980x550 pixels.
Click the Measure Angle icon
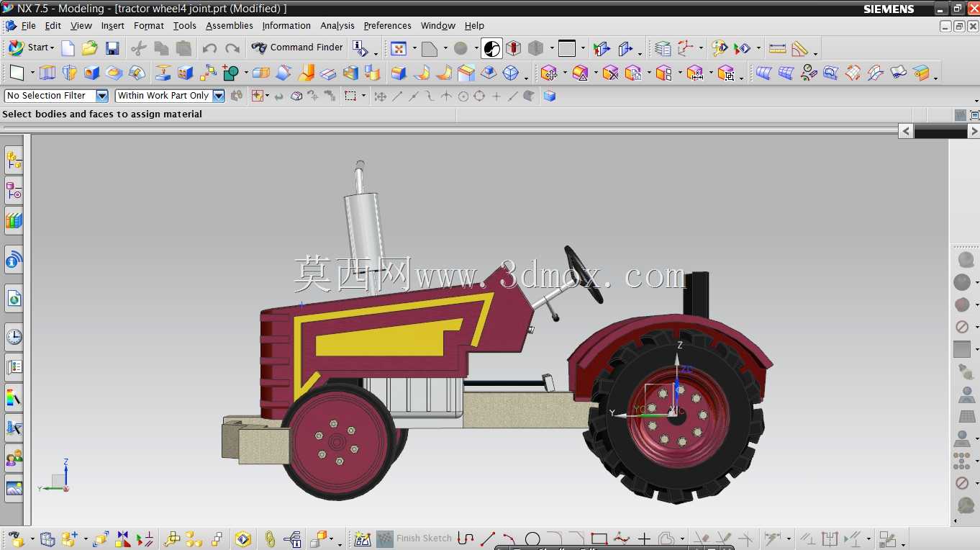pos(799,48)
